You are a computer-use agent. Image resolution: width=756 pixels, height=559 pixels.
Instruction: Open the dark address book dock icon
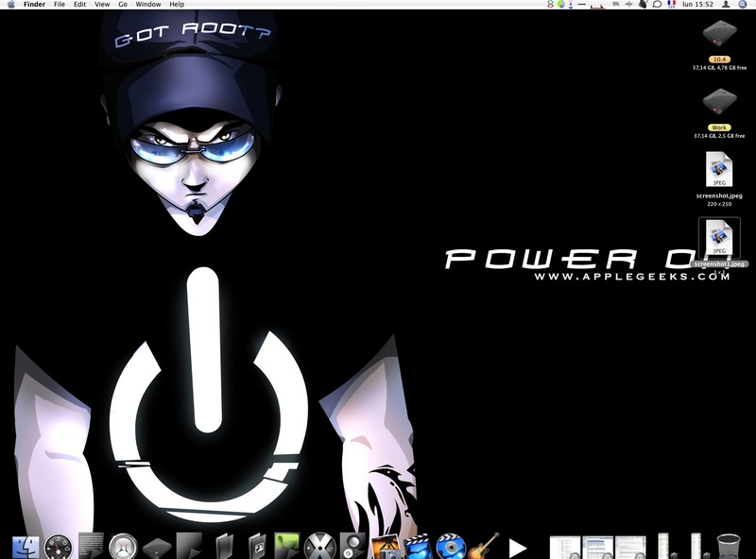coord(257,547)
